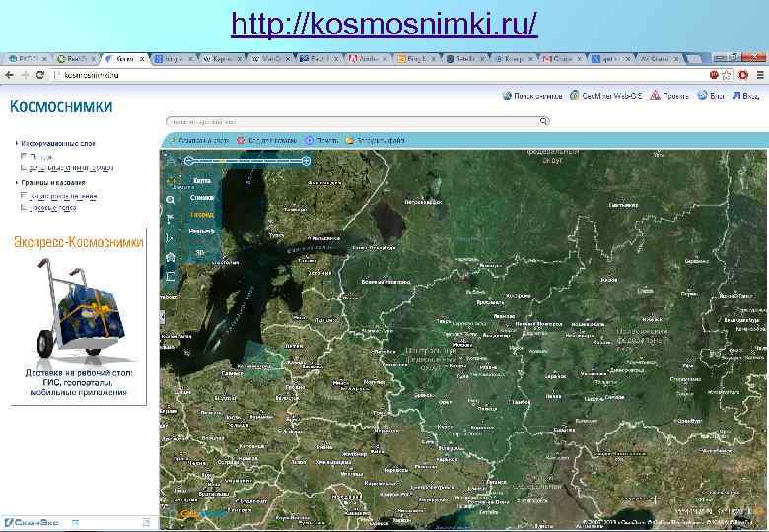
Task: Click the browser URL address bar
Action: 381,75
